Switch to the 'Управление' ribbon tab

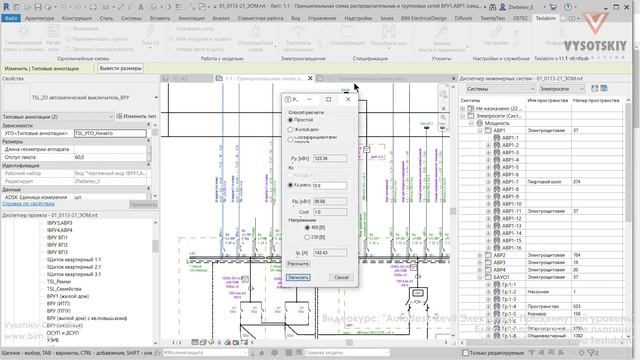322,18
